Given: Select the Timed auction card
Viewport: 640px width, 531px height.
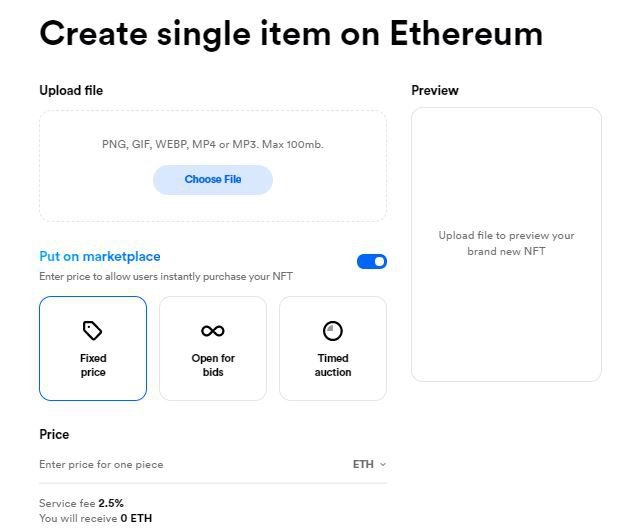Looking at the screenshot, I should [x=333, y=348].
